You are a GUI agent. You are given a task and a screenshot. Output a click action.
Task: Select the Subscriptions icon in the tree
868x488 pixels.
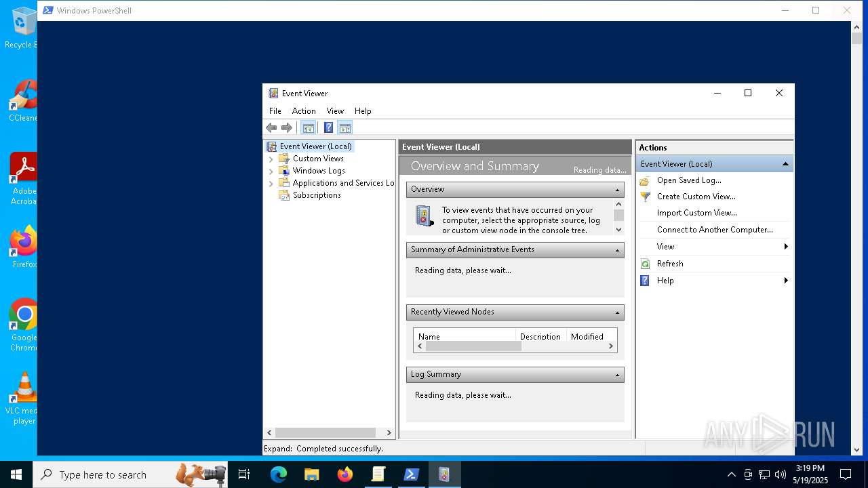pyautogui.click(x=284, y=195)
